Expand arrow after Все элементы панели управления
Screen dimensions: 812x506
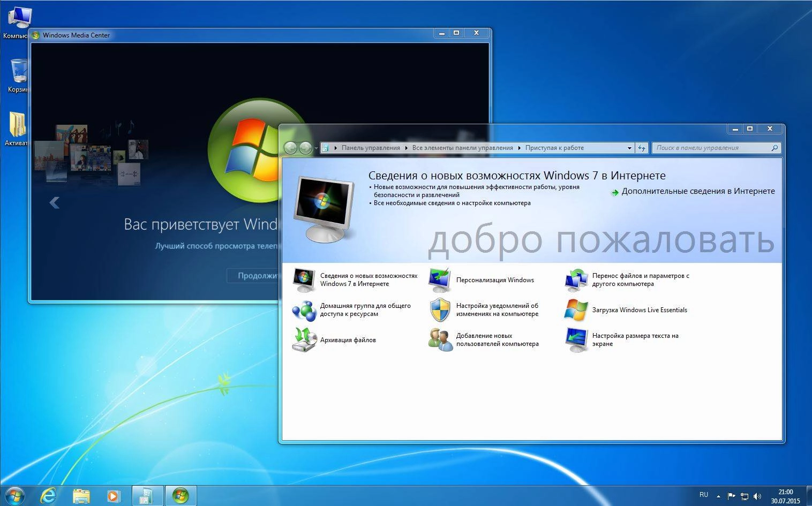(x=519, y=148)
